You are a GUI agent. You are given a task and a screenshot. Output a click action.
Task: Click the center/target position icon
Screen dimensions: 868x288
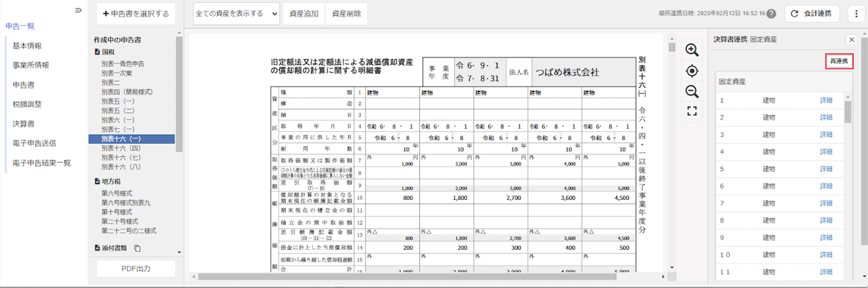(692, 71)
